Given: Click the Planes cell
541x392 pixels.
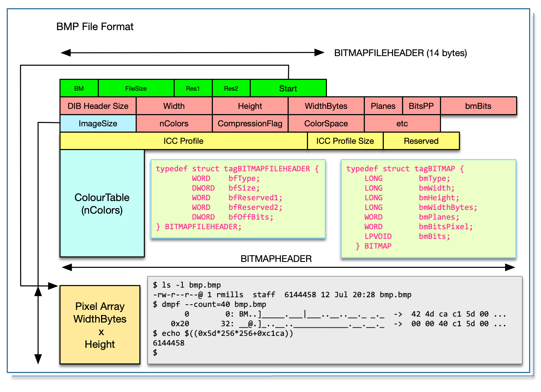Looking at the screenshot, I should pyautogui.click(x=383, y=106).
